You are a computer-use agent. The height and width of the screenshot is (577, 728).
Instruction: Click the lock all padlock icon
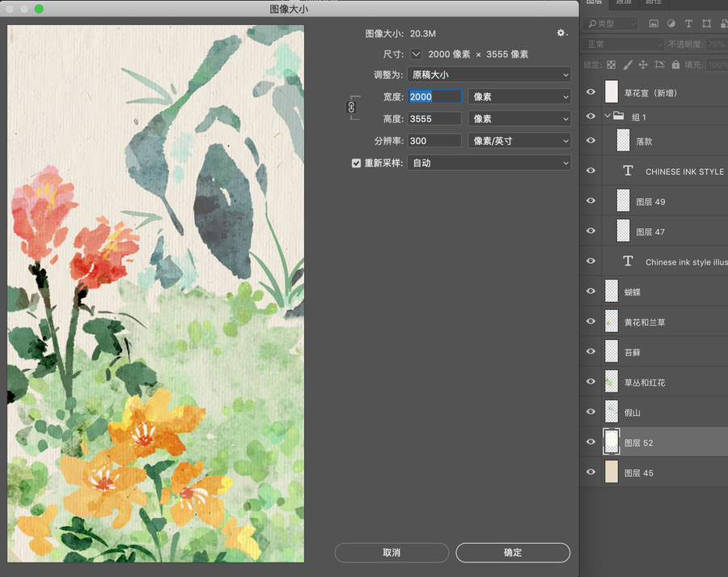675,65
